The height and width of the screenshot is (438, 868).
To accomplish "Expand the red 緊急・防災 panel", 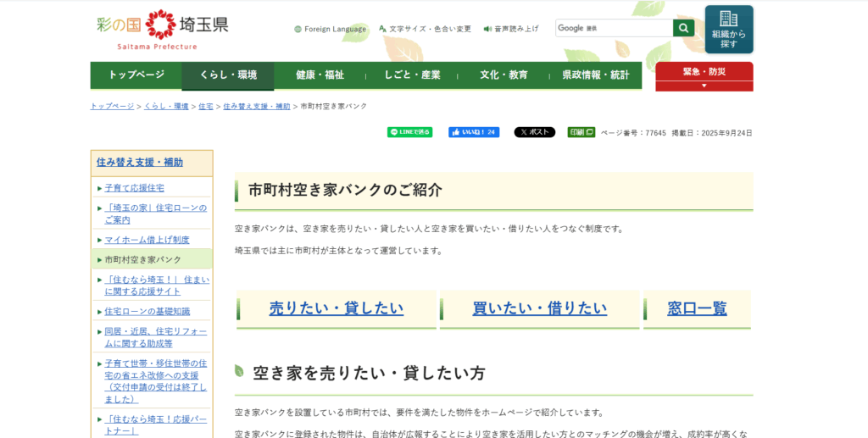I will pos(704,76).
